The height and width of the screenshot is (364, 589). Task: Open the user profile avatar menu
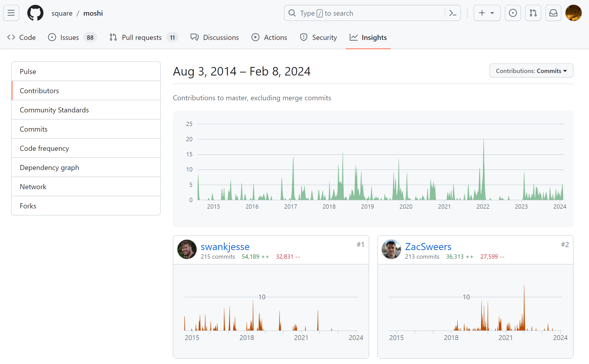(573, 13)
